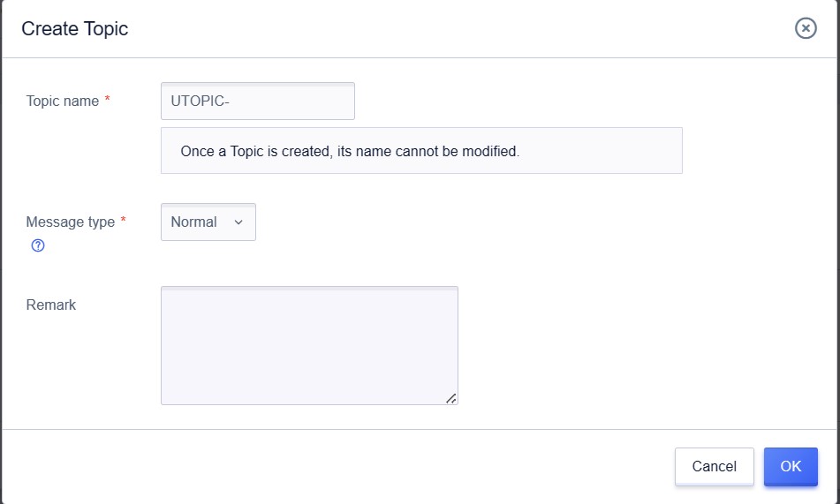Image resolution: width=840 pixels, height=504 pixels.
Task: Click the Remark text area resize handle
Action: [x=450, y=398]
